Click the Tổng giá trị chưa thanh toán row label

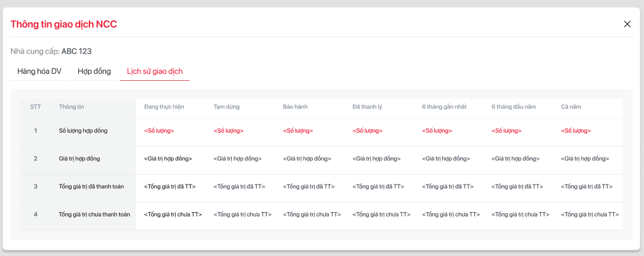[94, 215]
